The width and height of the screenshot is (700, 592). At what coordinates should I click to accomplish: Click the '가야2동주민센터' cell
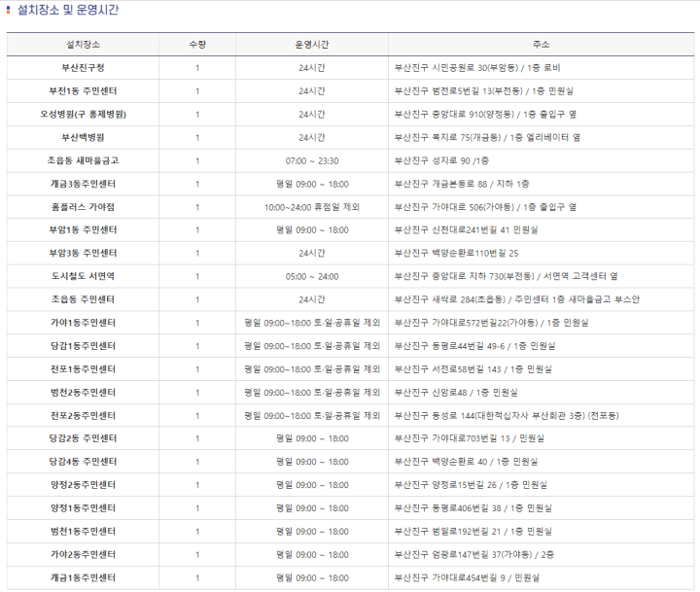coord(83,554)
